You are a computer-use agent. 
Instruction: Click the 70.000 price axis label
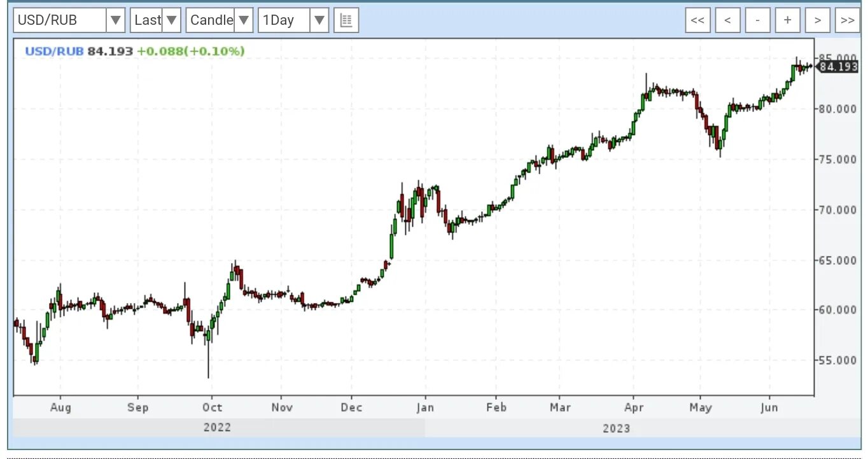point(837,209)
